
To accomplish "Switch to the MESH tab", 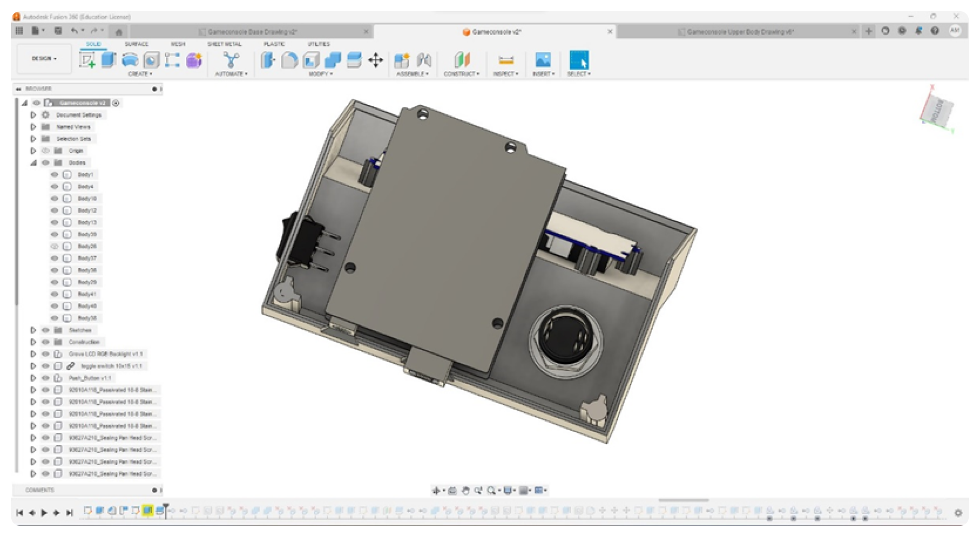I will click(178, 44).
